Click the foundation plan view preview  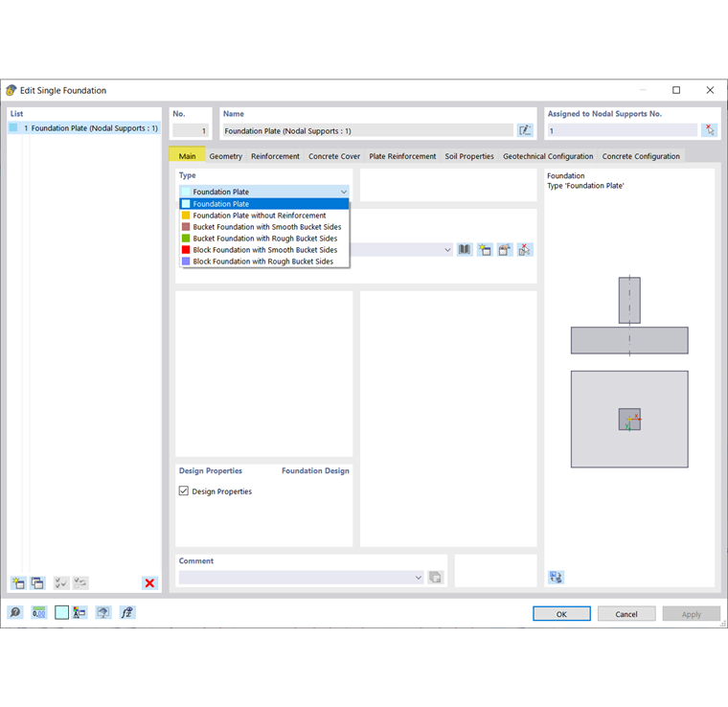point(629,419)
